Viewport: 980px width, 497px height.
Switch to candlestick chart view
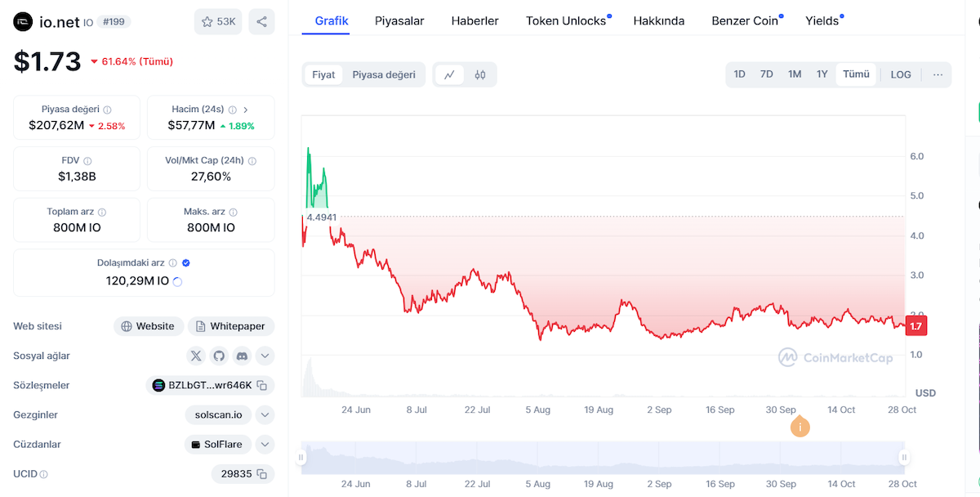tap(480, 74)
